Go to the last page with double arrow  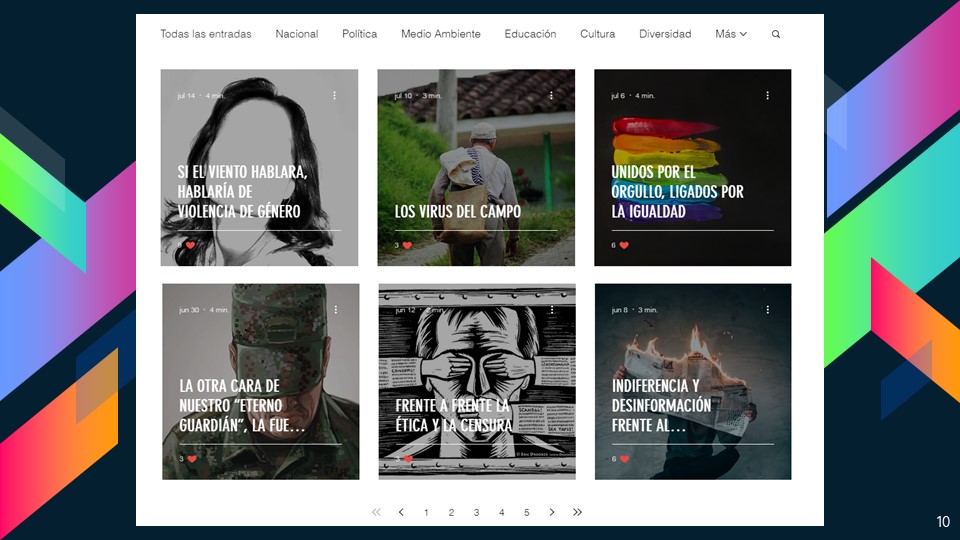(x=577, y=512)
